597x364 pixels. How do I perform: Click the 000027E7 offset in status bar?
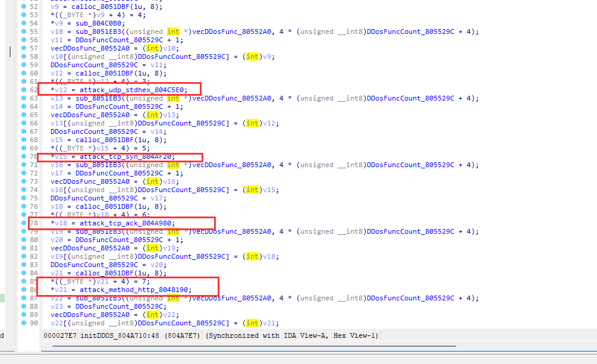61,335
